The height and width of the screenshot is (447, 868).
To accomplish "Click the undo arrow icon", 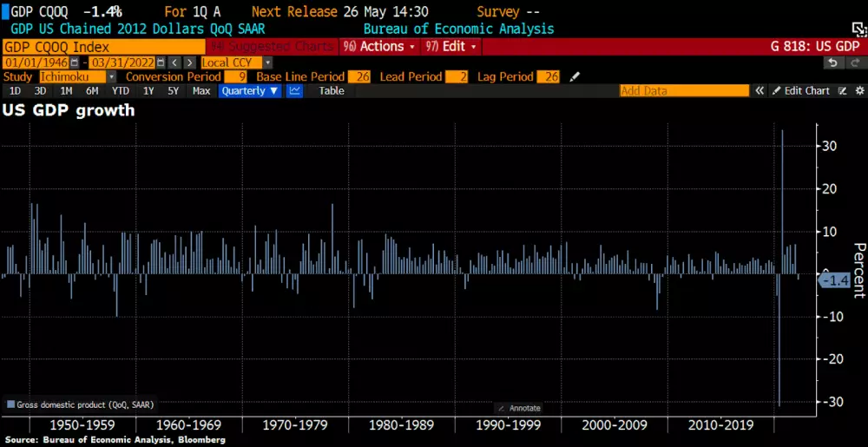I will click(x=832, y=62).
